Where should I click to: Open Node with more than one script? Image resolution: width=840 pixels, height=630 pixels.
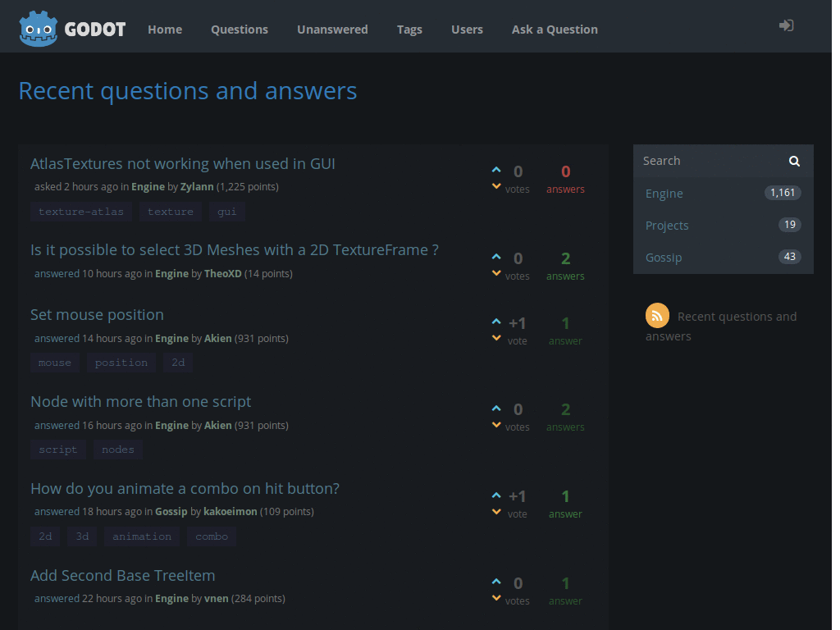click(x=141, y=401)
